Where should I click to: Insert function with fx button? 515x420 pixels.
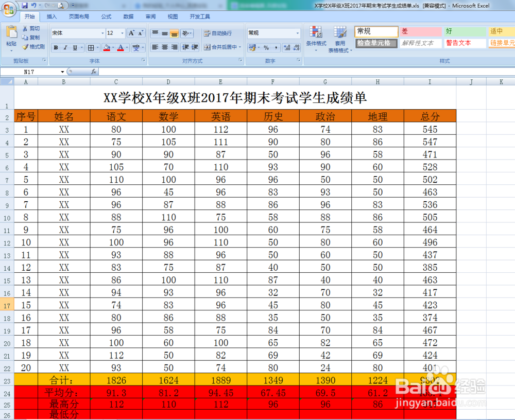tap(94, 72)
